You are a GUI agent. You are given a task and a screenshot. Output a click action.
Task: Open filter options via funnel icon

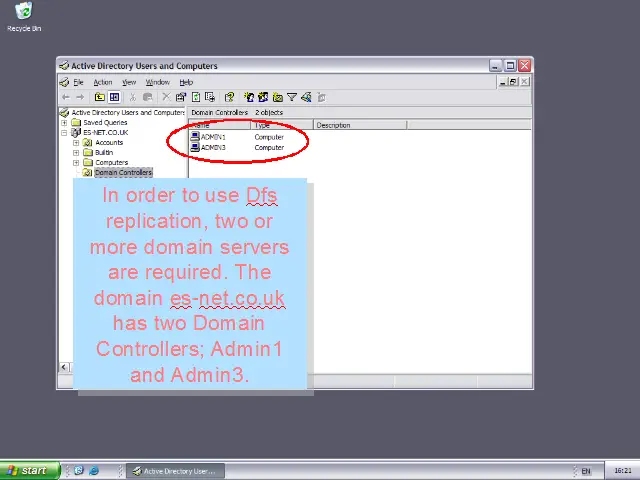pyautogui.click(x=292, y=97)
